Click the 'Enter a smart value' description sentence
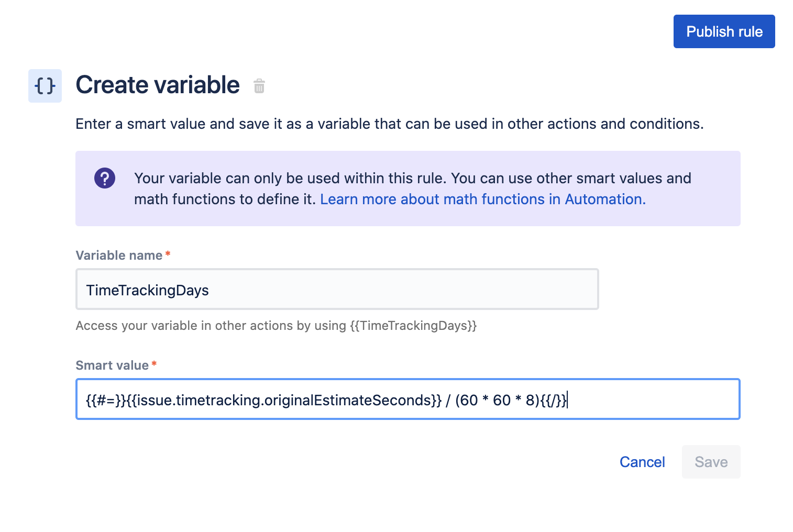This screenshot has width=793, height=532. [x=389, y=124]
